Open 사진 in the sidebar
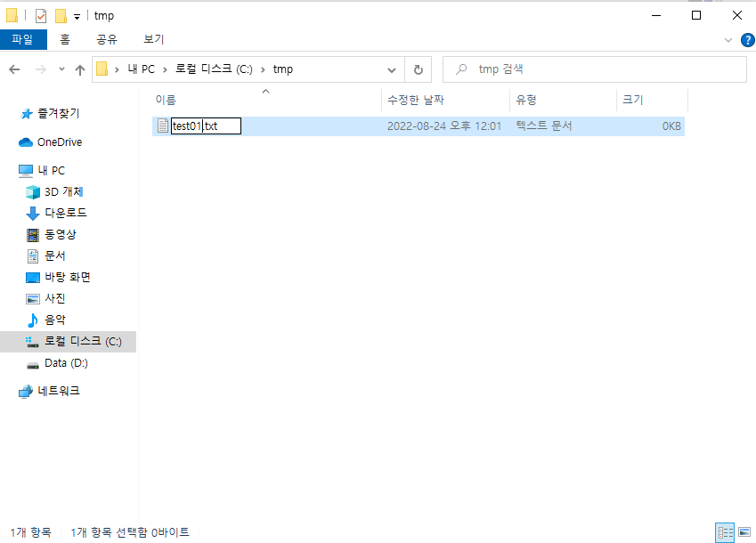 tap(54, 299)
